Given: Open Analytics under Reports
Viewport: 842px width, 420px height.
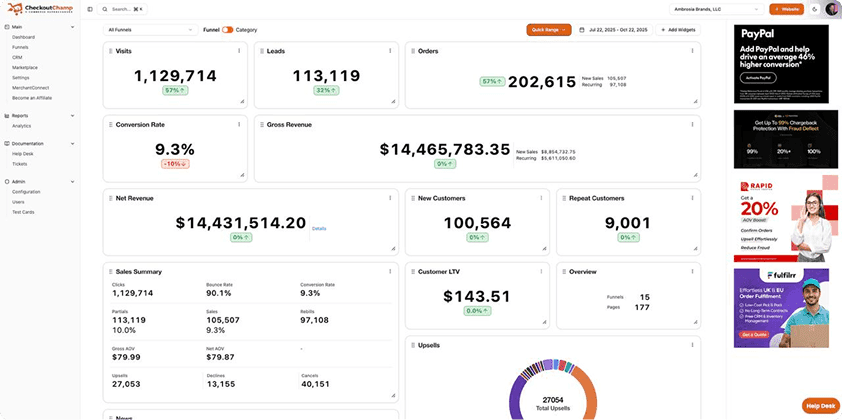Looking at the screenshot, I should click(22, 126).
